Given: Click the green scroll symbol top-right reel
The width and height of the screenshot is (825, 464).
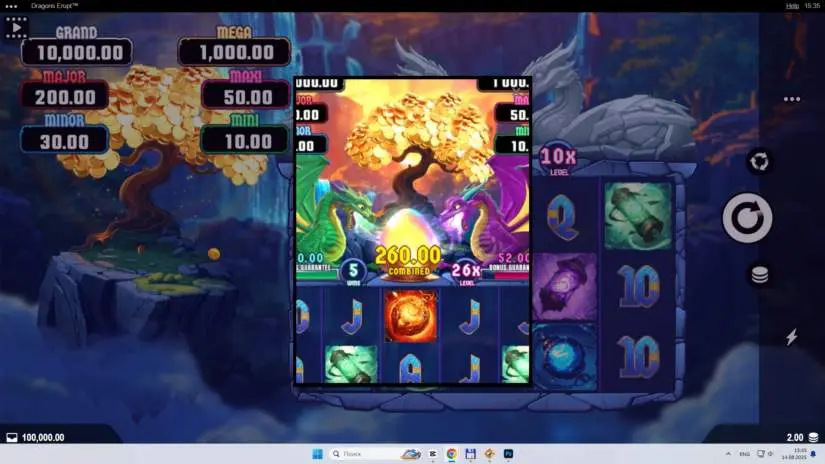Looking at the screenshot, I should 638,216.
